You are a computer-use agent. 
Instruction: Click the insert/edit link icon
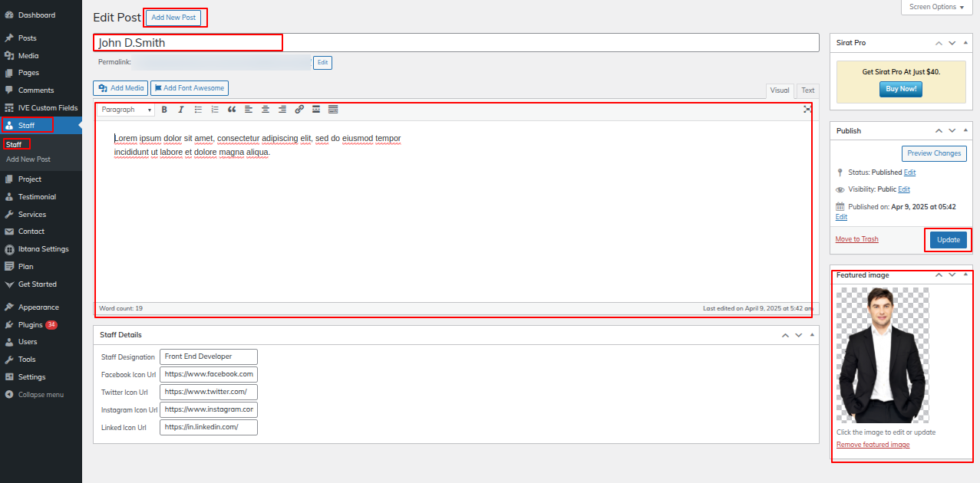coord(299,110)
